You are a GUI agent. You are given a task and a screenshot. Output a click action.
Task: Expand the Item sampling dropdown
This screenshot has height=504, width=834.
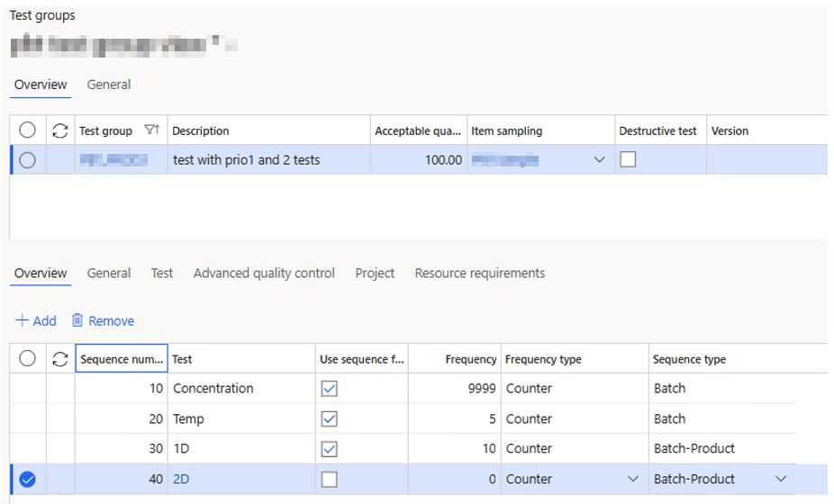[x=600, y=160]
